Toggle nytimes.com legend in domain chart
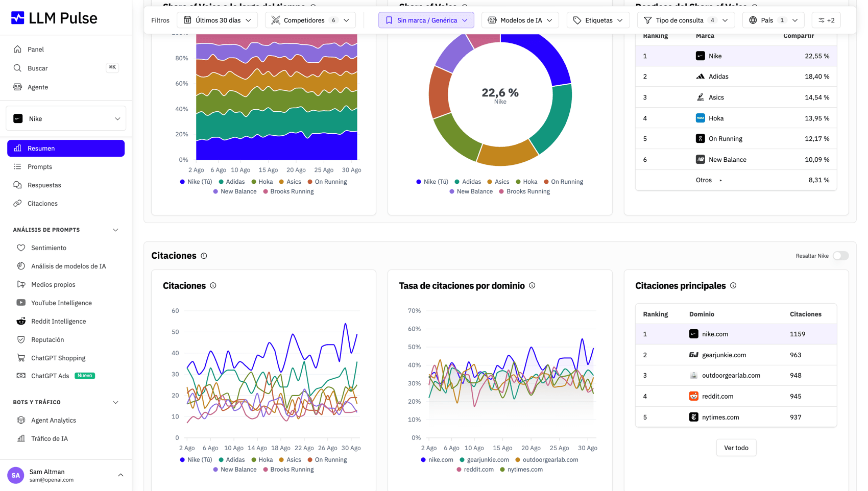The height and width of the screenshot is (491, 868). (521, 470)
